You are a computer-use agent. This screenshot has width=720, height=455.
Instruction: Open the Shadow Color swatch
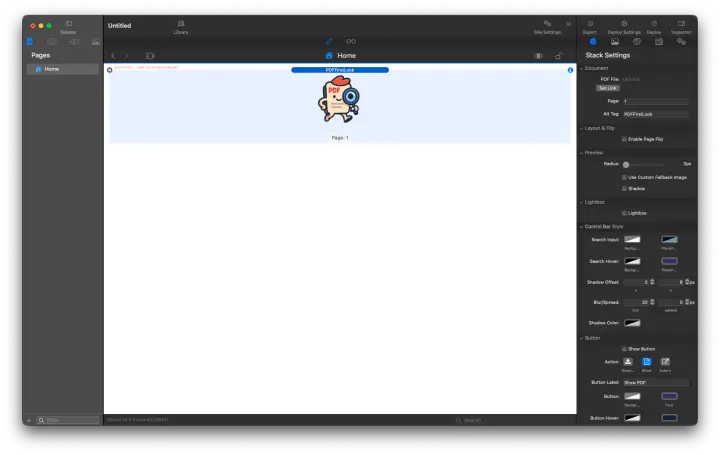point(632,323)
